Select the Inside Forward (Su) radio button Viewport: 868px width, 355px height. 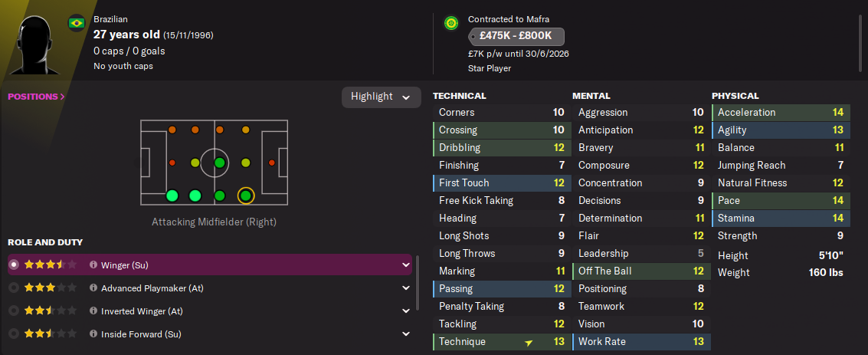click(x=13, y=334)
